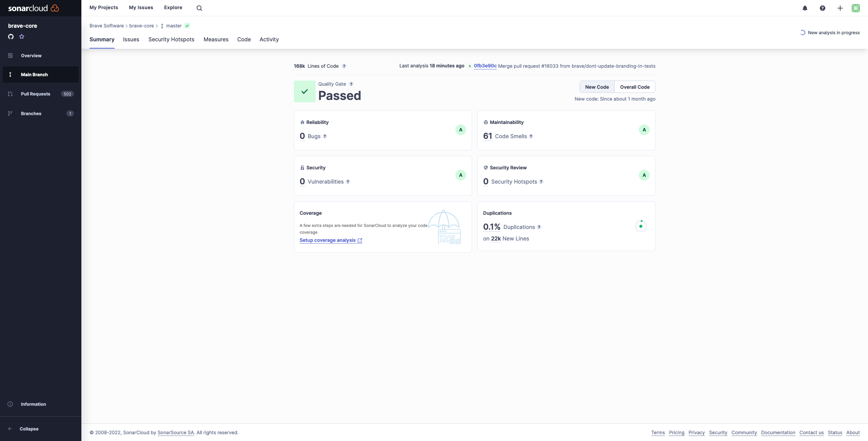Open the account menu from the avatar

pyautogui.click(x=856, y=8)
